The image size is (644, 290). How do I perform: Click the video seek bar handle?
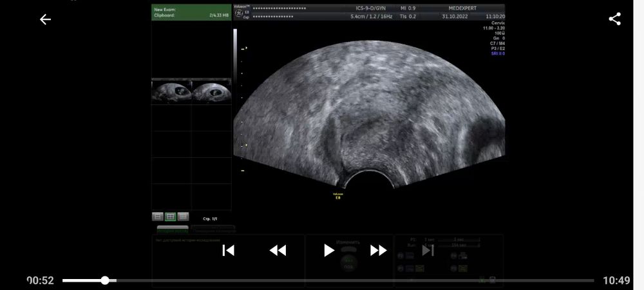[x=105, y=280]
